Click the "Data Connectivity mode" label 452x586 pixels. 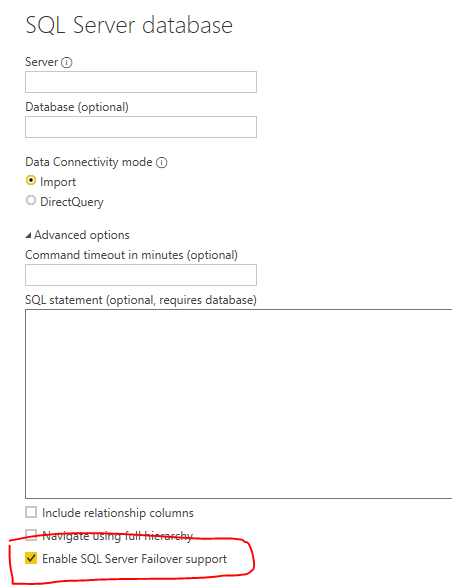click(89, 162)
